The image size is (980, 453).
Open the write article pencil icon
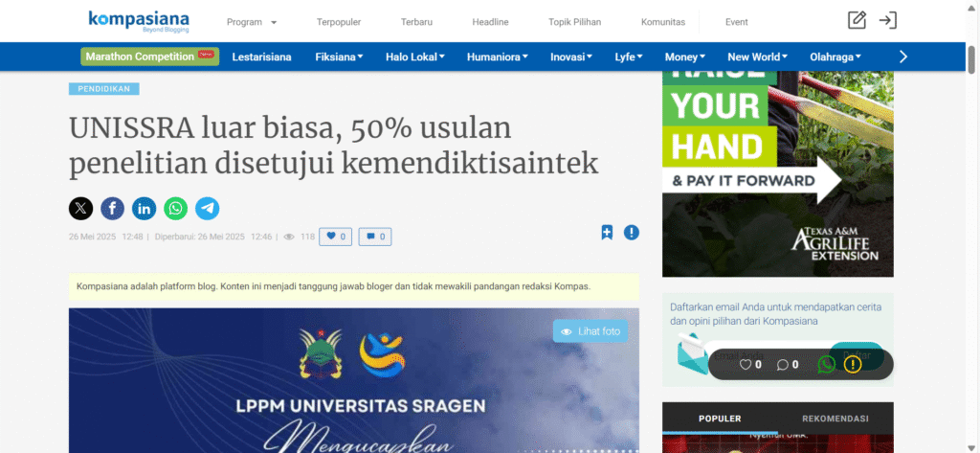(857, 21)
